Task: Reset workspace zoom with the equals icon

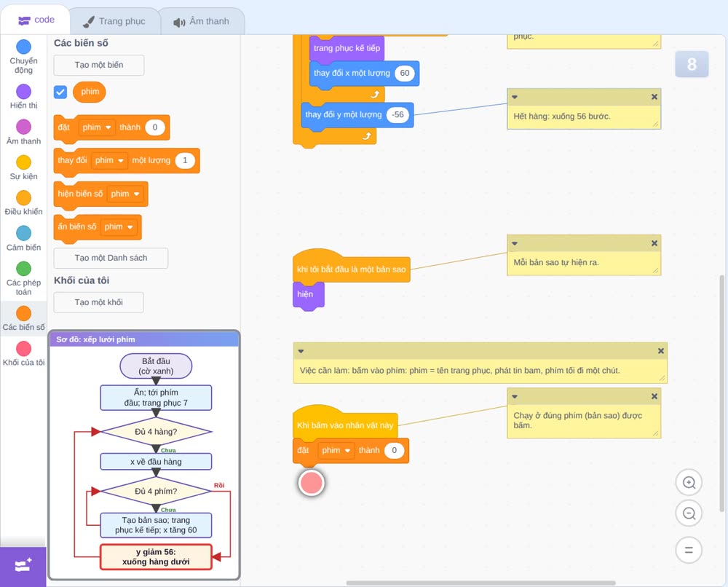Action: click(689, 550)
